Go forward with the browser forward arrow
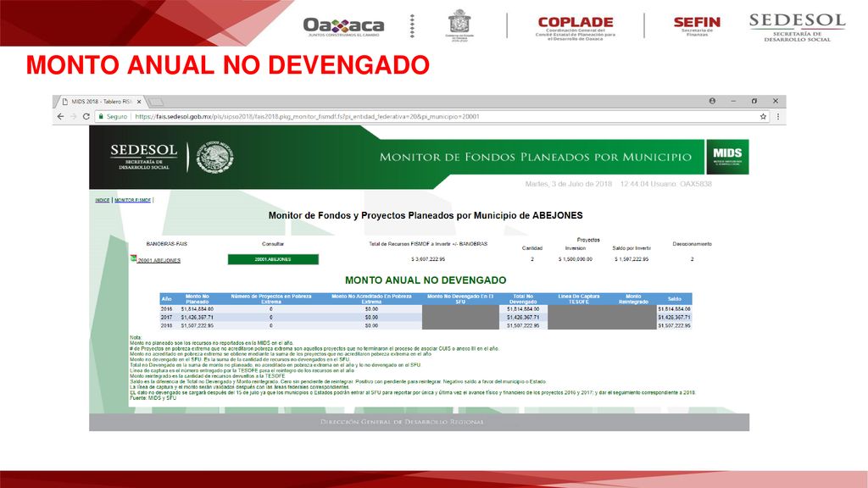 (x=73, y=117)
